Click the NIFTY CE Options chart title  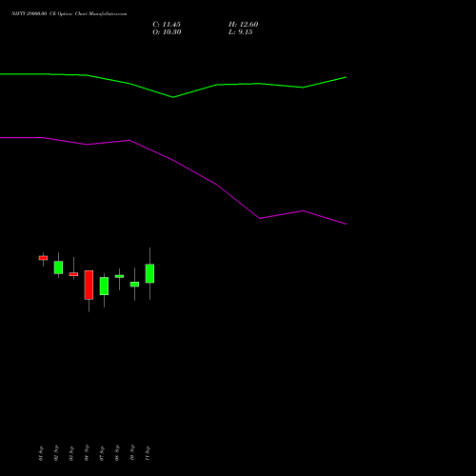(69, 13)
